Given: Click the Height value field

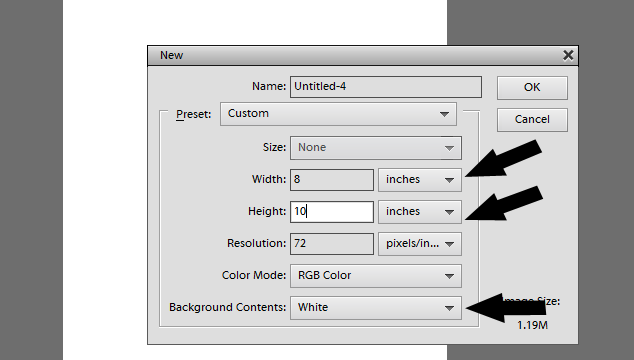Looking at the screenshot, I should tap(332, 212).
